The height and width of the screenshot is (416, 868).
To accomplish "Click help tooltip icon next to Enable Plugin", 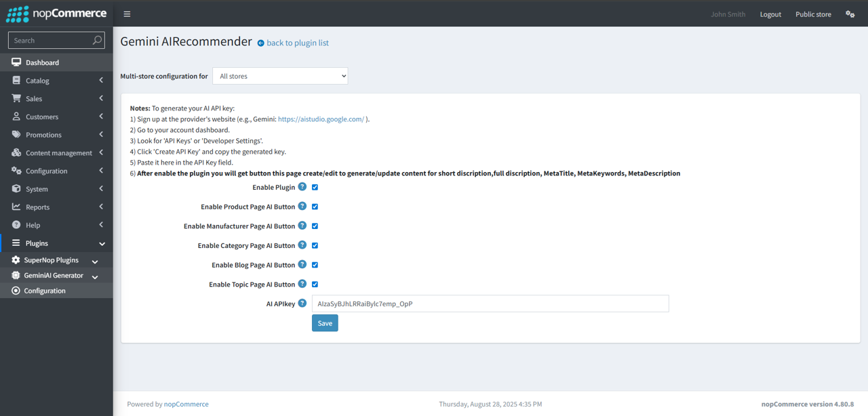I will [x=302, y=186].
